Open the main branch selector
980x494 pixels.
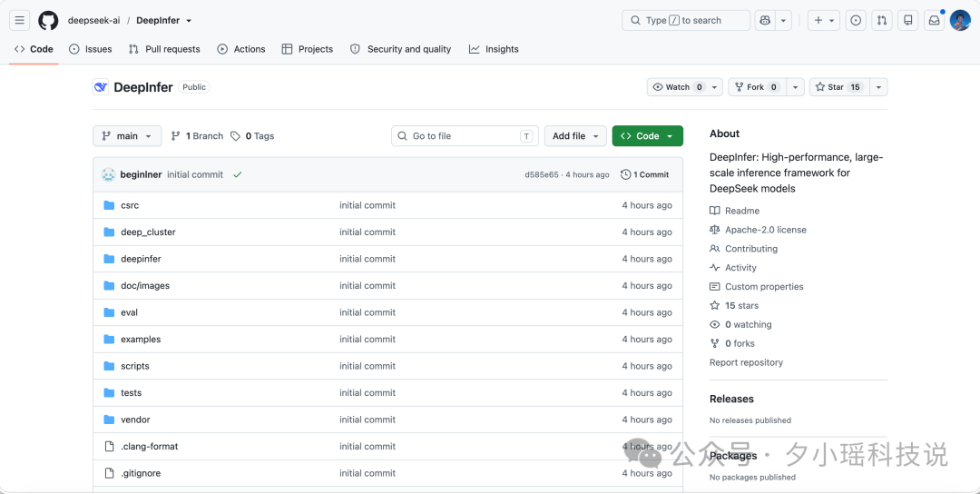point(128,136)
